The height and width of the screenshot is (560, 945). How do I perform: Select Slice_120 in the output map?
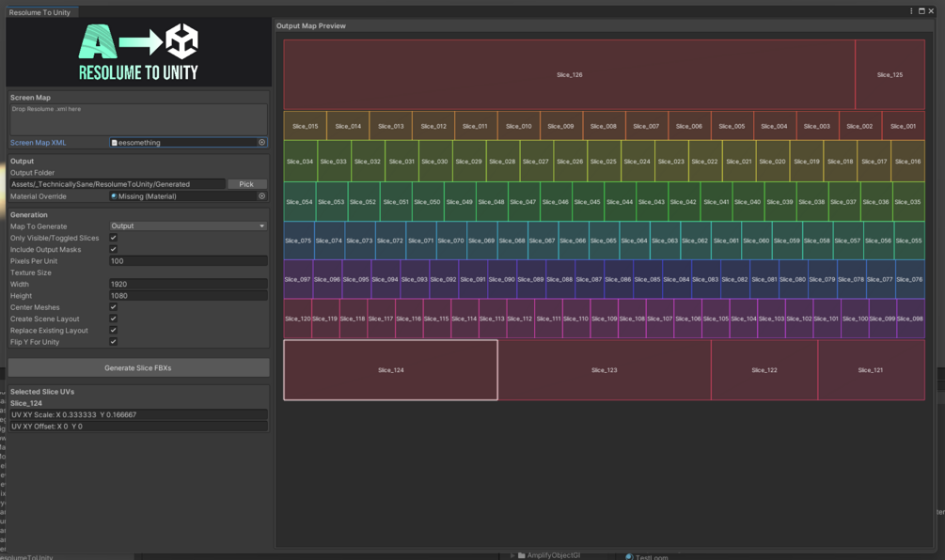coord(298,319)
